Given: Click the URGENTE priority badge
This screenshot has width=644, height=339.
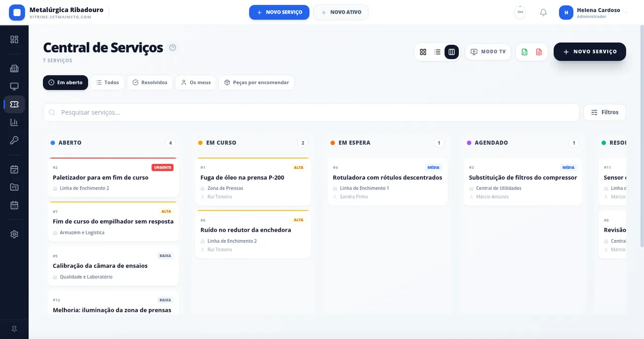Looking at the screenshot, I should (x=163, y=167).
